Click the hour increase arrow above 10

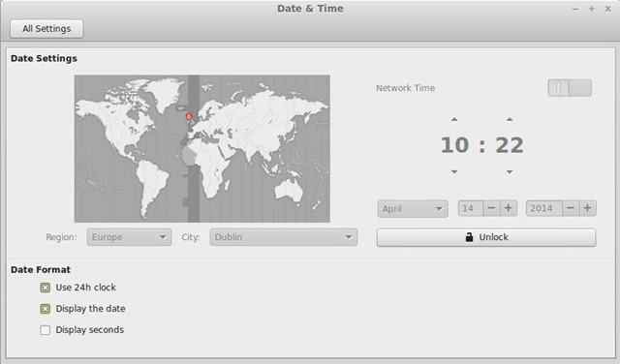coord(454,119)
